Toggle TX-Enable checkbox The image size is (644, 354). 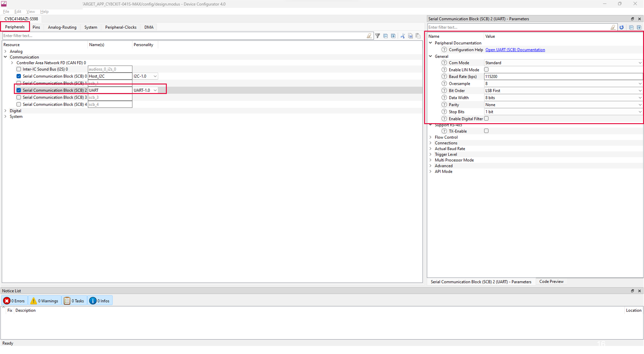coord(486,131)
